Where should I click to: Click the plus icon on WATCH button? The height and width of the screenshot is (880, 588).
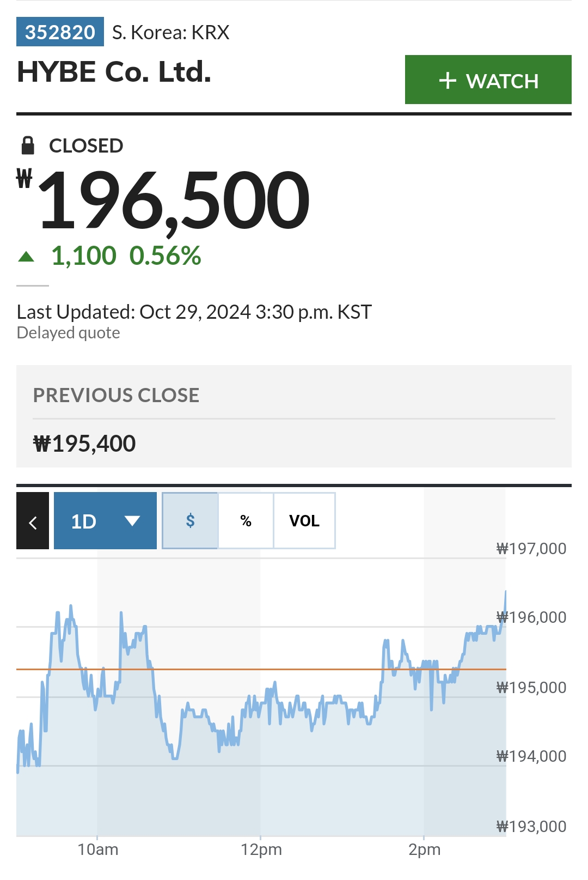pos(448,81)
